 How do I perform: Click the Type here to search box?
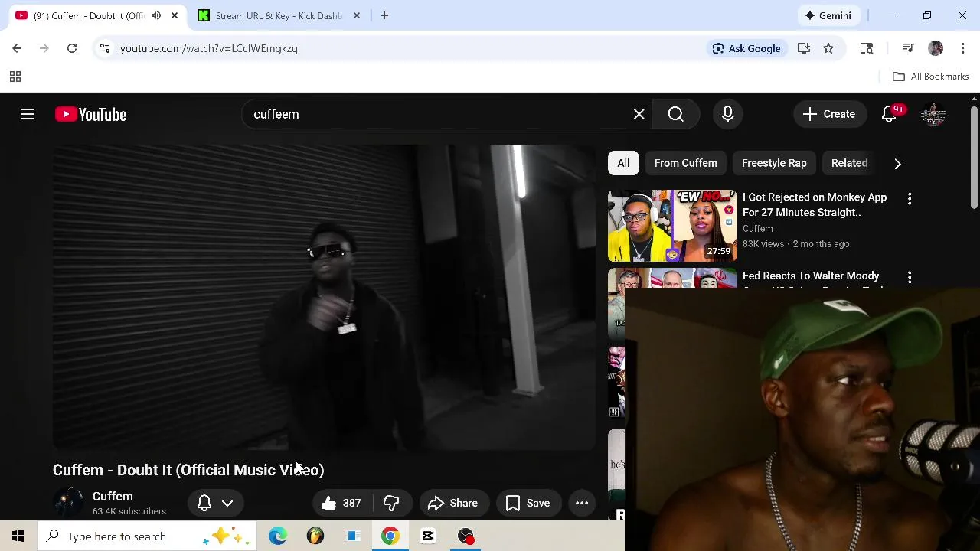click(147, 536)
